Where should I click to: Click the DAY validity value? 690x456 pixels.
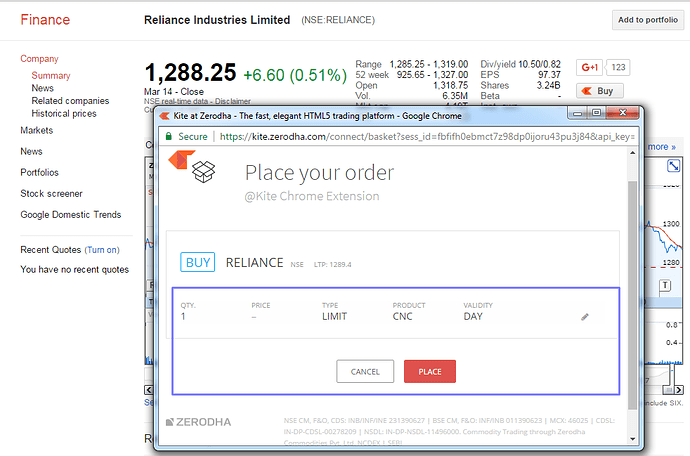[473, 316]
